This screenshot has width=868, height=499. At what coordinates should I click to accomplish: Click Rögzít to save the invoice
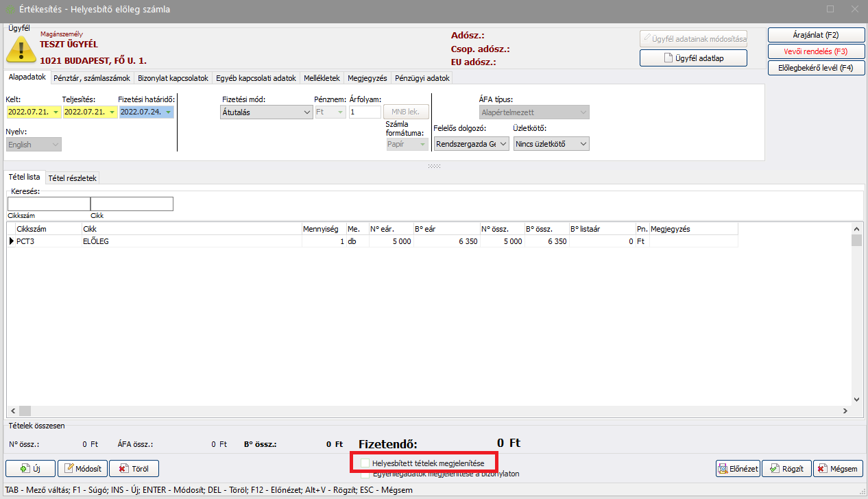click(786, 469)
